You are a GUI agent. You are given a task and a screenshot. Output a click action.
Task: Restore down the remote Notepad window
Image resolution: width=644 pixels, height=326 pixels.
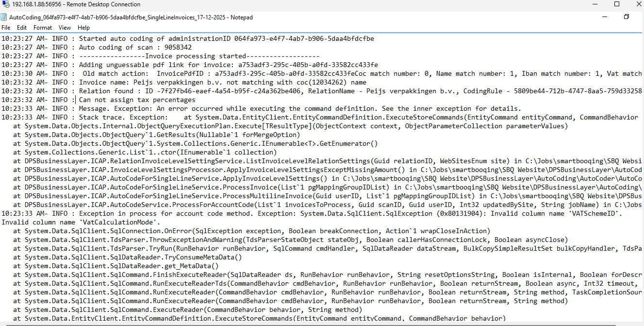tap(627, 17)
